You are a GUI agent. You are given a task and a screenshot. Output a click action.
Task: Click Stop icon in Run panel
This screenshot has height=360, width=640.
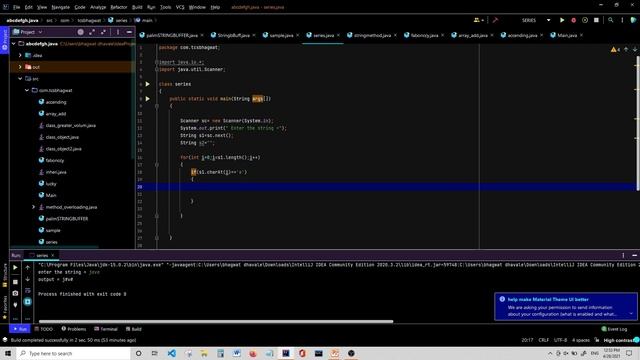click(15, 282)
